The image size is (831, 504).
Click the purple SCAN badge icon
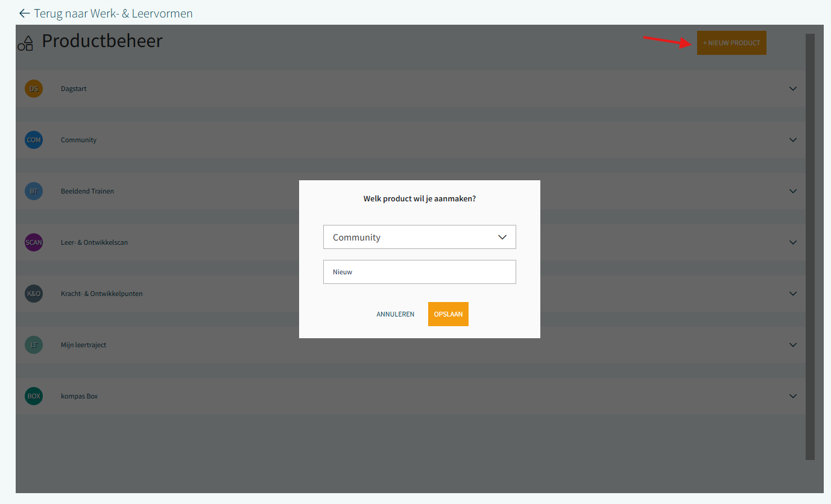[34, 242]
